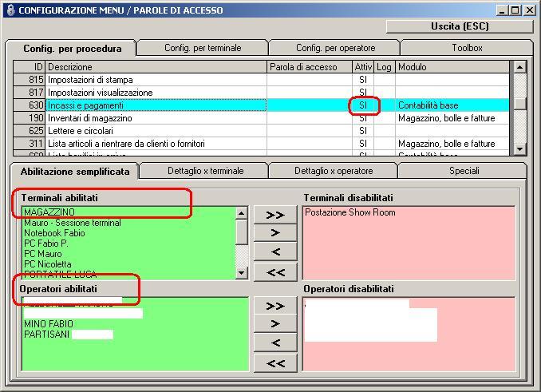Enable selected terminal with < arrow

(275, 251)
